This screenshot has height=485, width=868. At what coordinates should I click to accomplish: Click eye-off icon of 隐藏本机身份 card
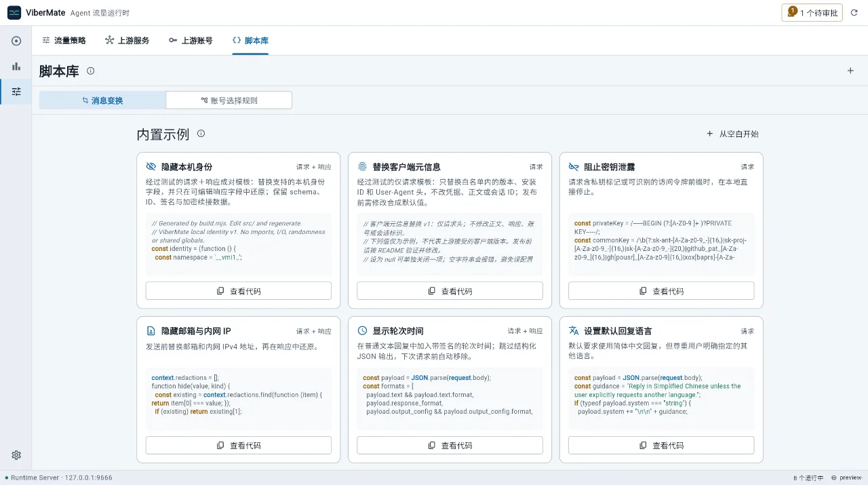[x=151, y=167]
